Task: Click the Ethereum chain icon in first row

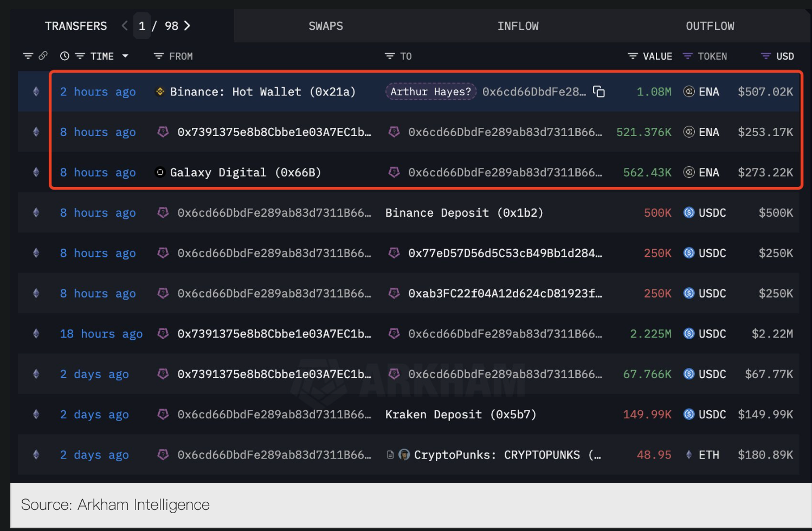Action: [x=36, y=92]
